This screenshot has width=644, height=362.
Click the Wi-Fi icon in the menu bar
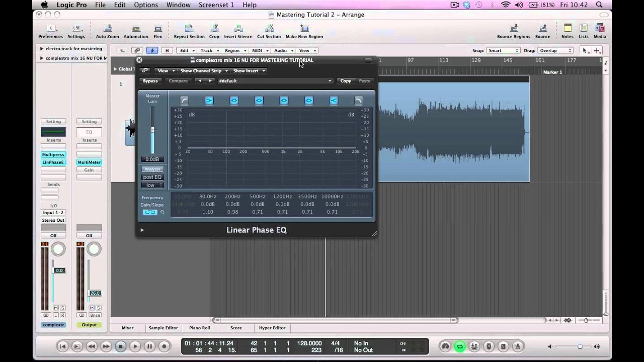coord(506,5)
